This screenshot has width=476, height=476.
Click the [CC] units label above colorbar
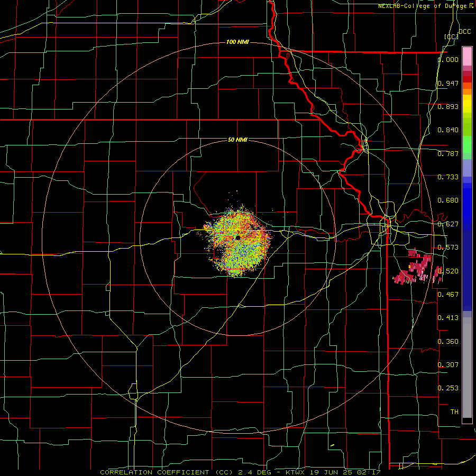tap(451, 36)
